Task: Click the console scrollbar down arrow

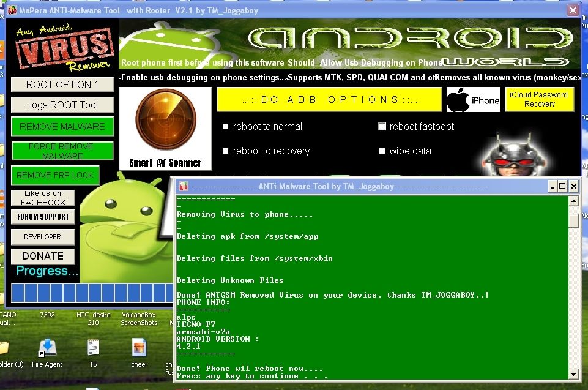Action: (573, 374)
